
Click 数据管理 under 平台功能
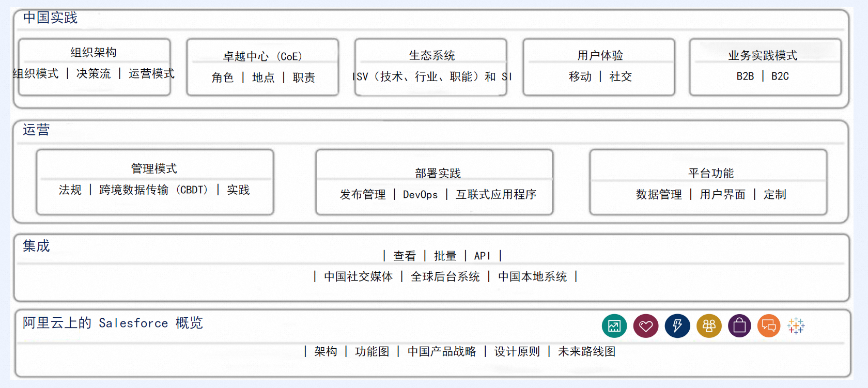[659, 194]
